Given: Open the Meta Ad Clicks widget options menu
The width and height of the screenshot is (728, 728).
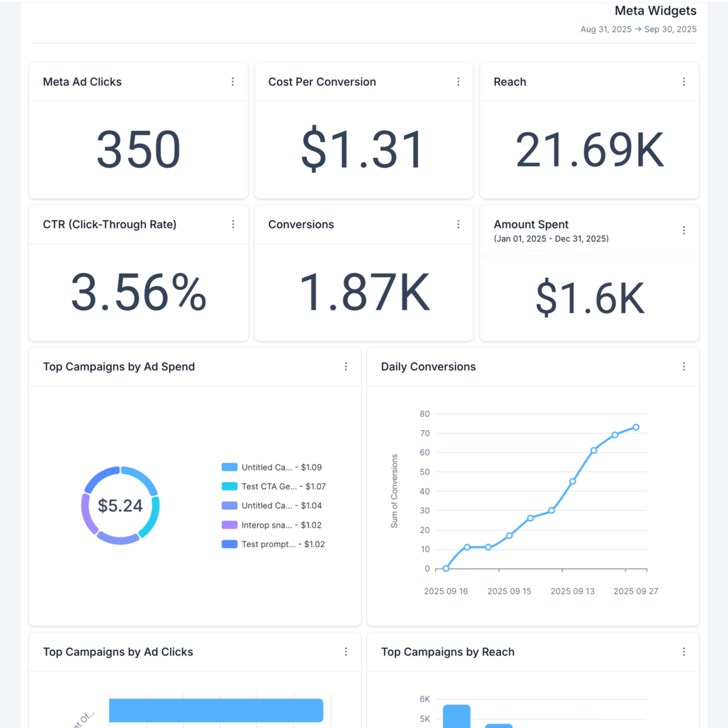Looking at the screenshot, I should pos(233,82).
